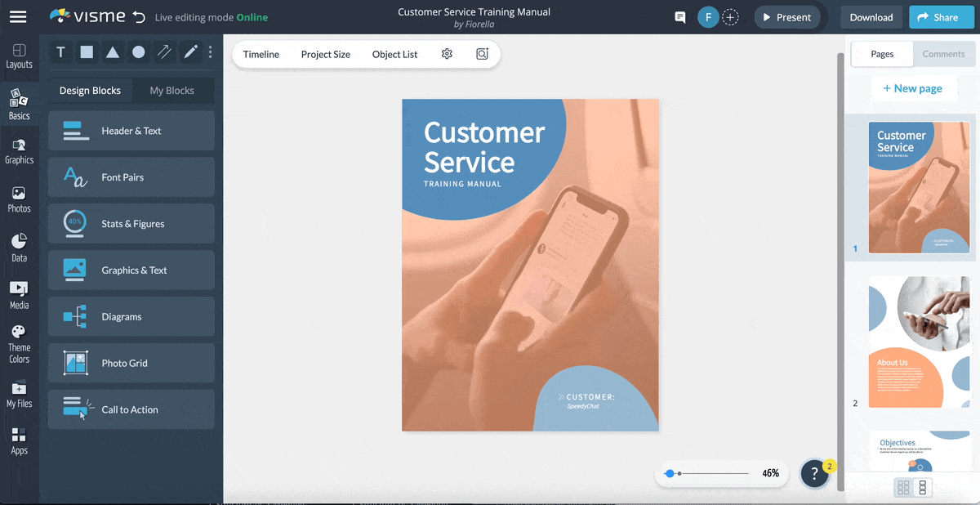Click the Download button
The image size is (980, 505).
(x=871, y=16)
